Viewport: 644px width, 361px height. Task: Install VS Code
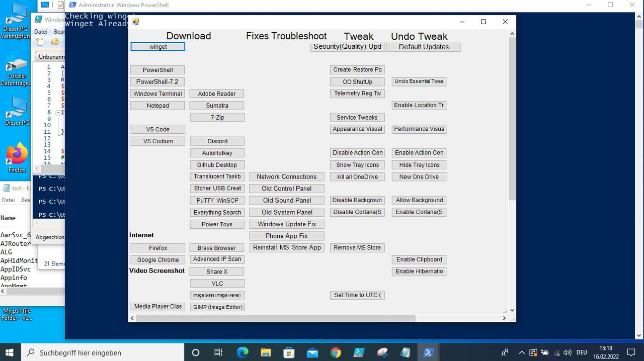157,129
